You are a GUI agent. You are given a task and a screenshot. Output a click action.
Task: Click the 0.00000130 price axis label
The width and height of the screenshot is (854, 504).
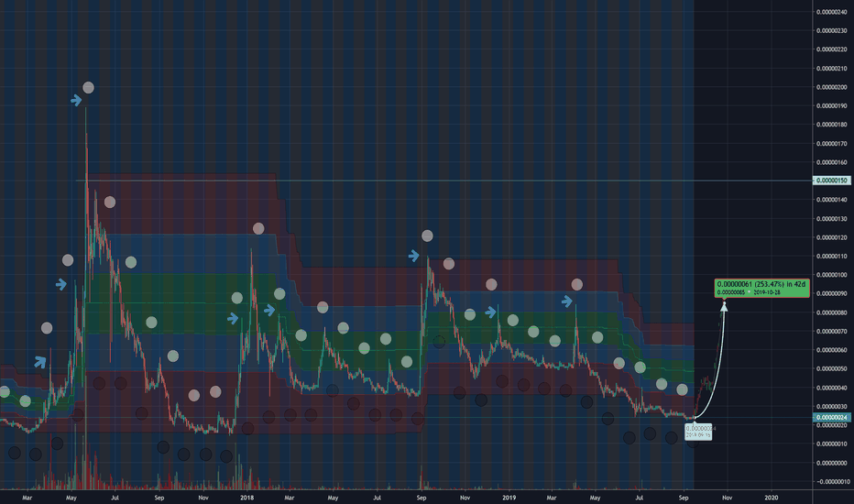tap(832, 218)
